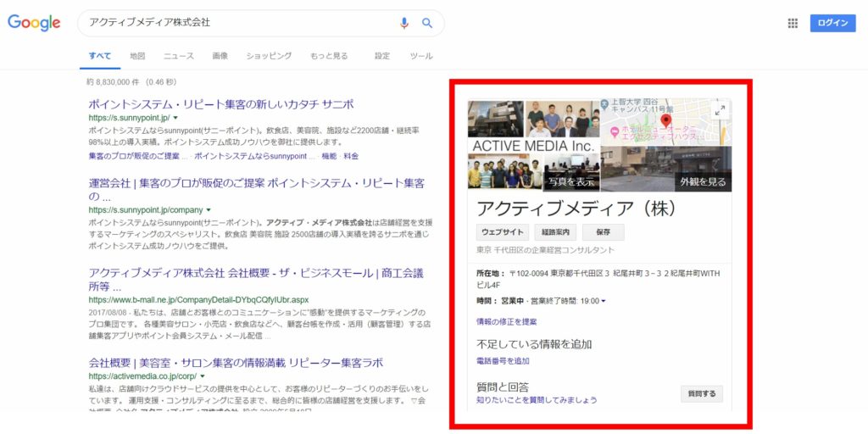Click the 情報の修正を提案 link
This screenshot has height=434, width=868.
pyautogui.click(x=506, y=321)
